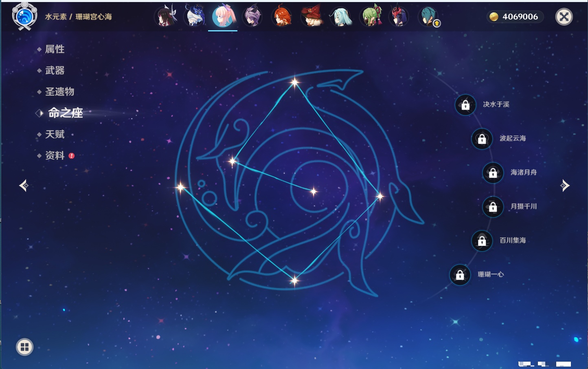
Task: Click the topmost star of the constellation
Action: tap(294, 82)
